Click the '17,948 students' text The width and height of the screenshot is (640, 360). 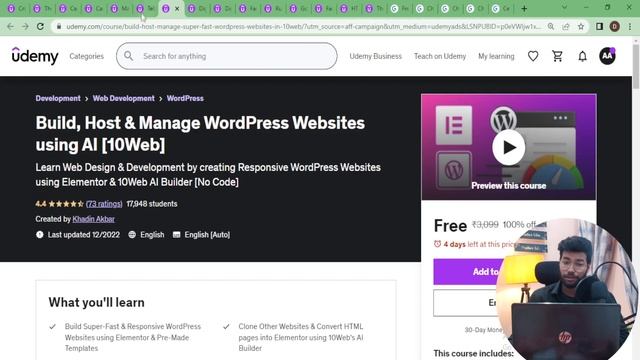[x=152, y=204]
